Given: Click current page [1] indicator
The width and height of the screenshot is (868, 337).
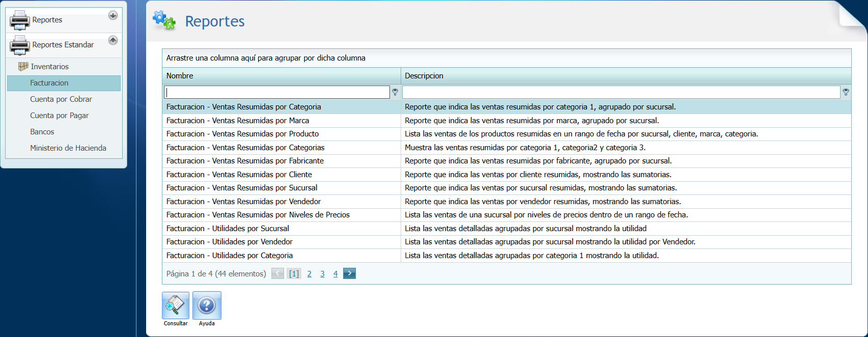Looking at the screenshot, I should [x=294, y=274].
